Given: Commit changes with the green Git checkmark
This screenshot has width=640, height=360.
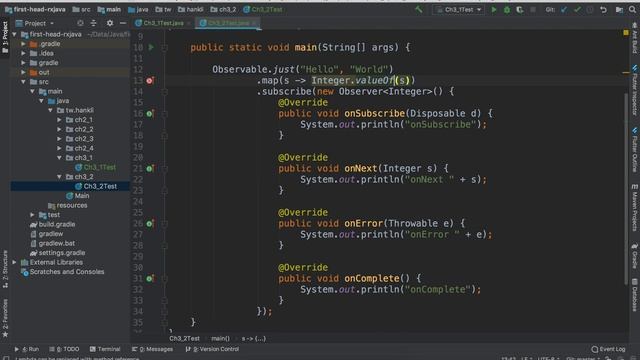Looking at the screenshot, I should (577, 9).
